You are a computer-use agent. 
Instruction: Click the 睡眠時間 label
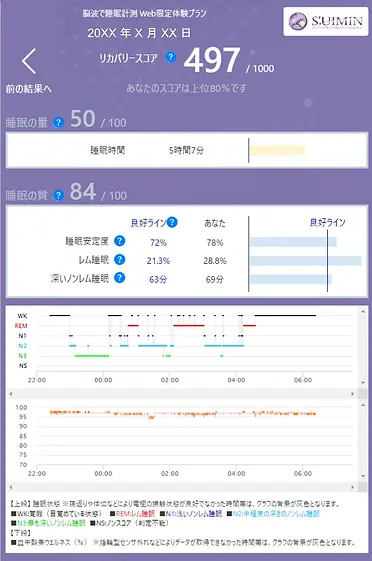tap(108, 150)
